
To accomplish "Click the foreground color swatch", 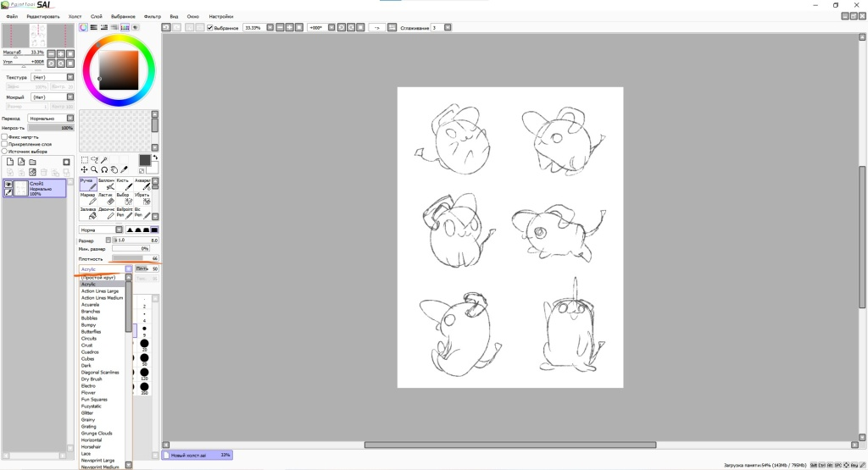I will [x=144, y=160].
